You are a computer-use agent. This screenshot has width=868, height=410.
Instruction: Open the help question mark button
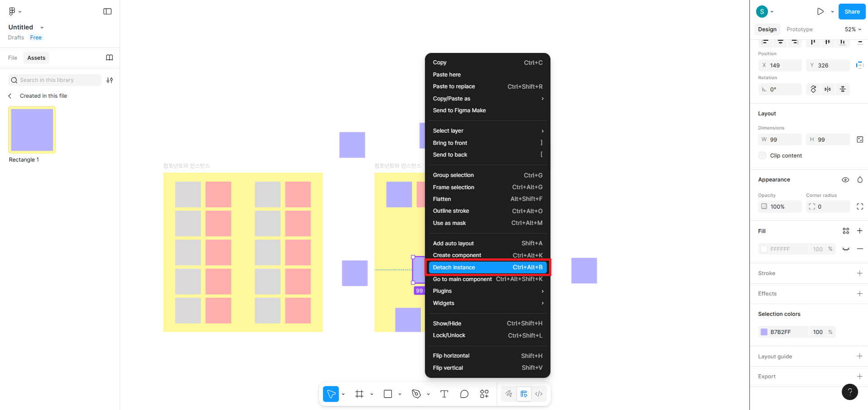850,392
